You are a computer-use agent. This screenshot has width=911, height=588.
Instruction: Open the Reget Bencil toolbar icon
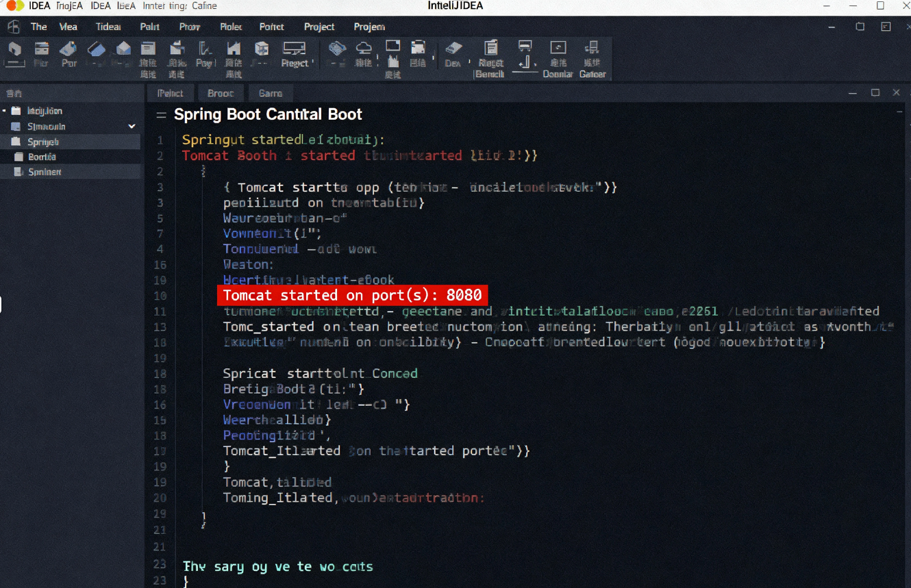click(x=490, y=50)
